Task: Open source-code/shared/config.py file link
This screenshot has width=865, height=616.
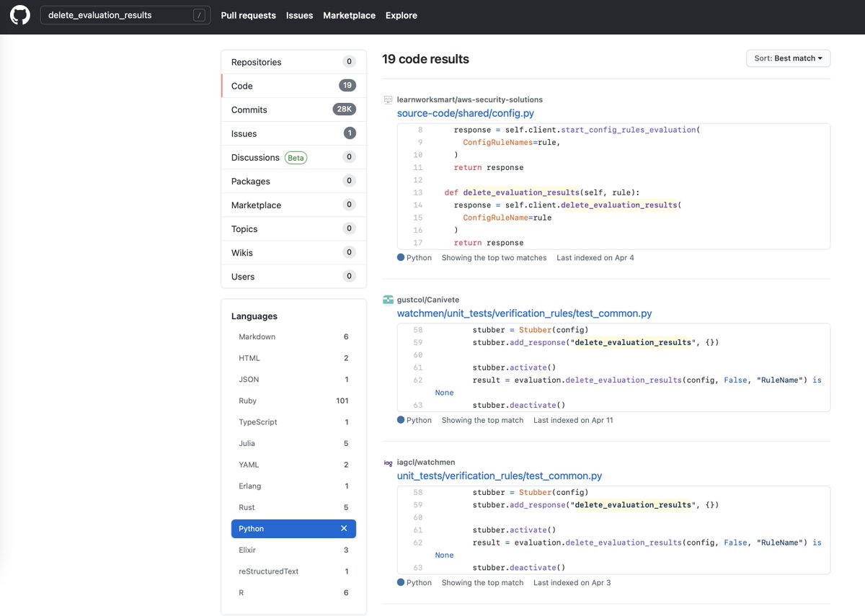Action: pyautogui.click(x=466, y=113)
